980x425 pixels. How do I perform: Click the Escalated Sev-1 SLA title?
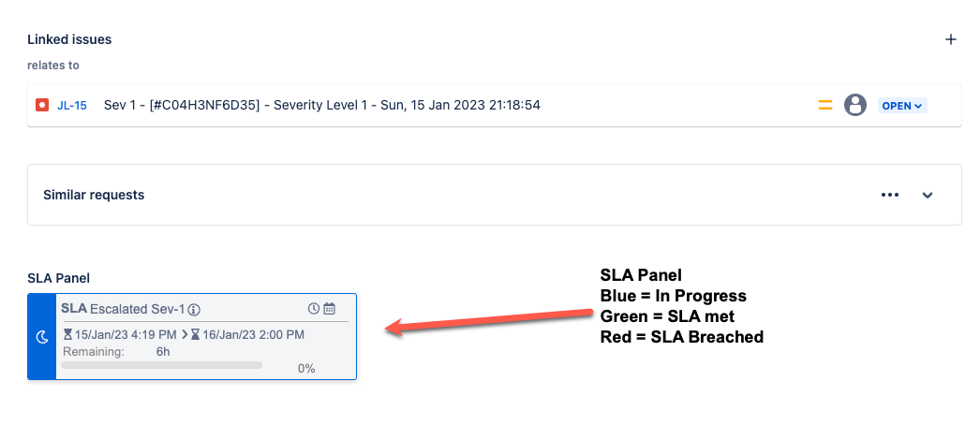(x=138, y=309)
